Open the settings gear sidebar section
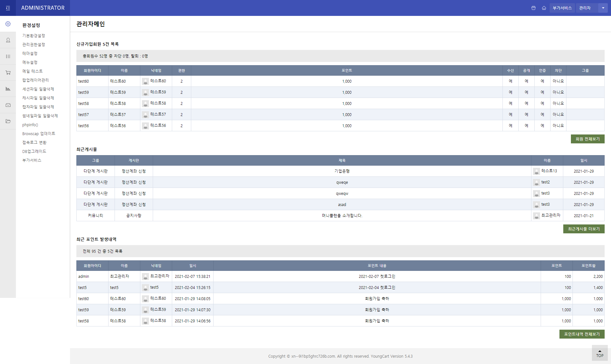Image resolution: width=611 pixels, height=364 pixels. point(8,24)
